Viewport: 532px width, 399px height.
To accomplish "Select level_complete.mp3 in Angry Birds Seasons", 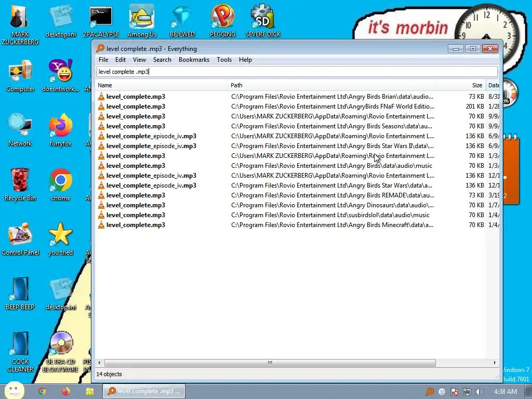I will pos(297,126).
